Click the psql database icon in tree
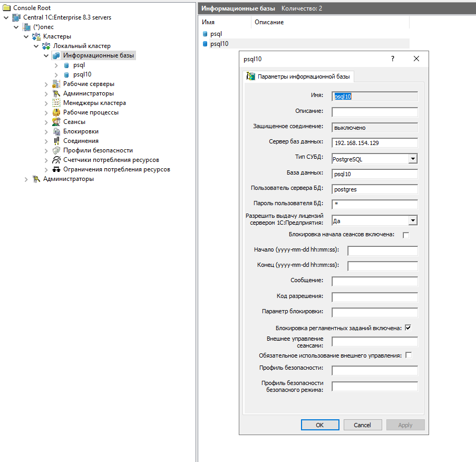476x462 pixels. 66,65
